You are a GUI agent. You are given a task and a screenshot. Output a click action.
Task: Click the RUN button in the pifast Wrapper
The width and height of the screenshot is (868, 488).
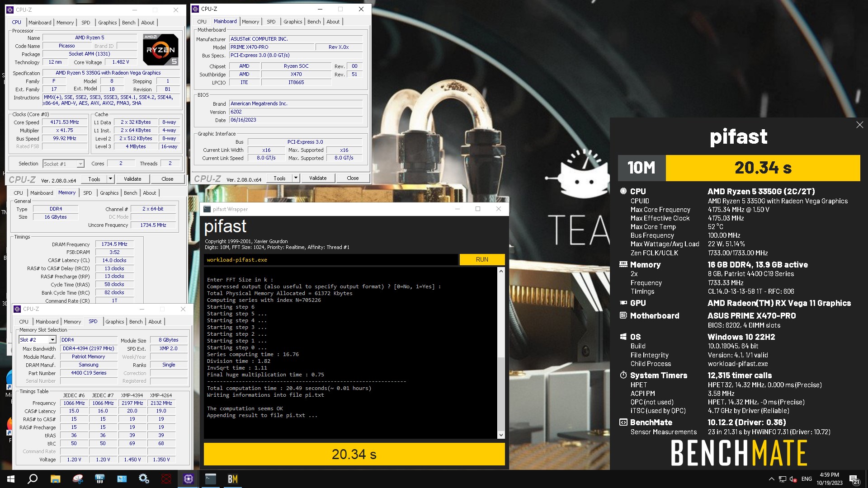482,259
